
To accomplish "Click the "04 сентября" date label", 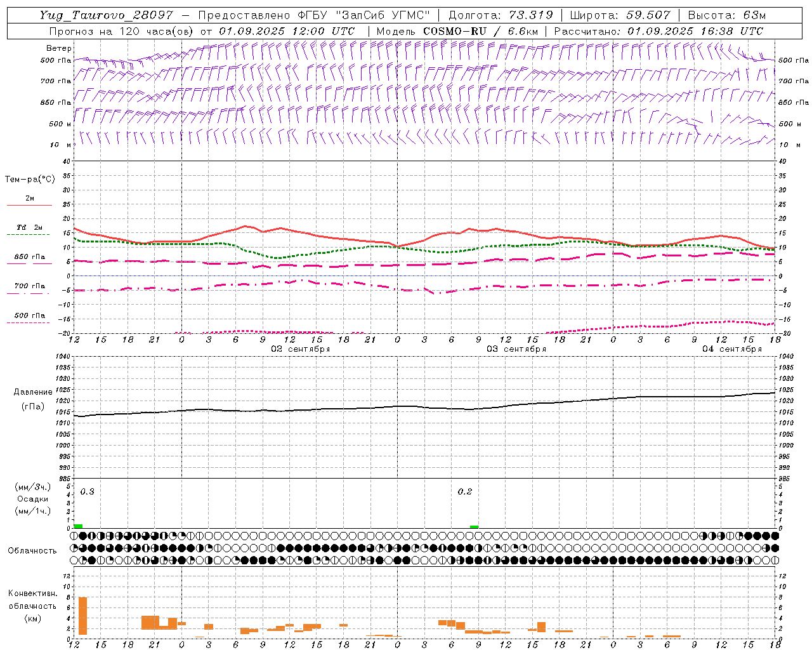I will pyautogui.click(x=732, y=349).
